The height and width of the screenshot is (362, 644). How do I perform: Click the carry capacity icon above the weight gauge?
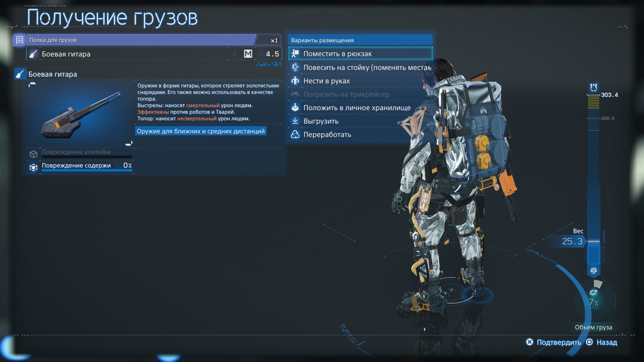click(x=594, y=87)
